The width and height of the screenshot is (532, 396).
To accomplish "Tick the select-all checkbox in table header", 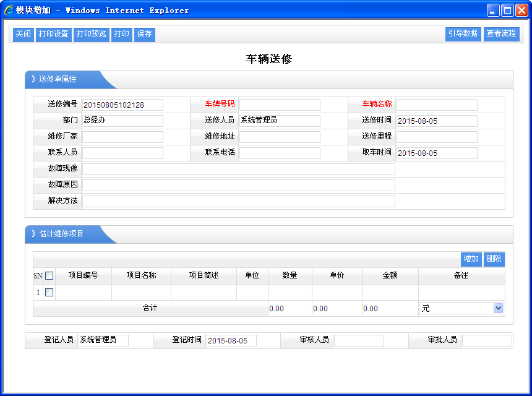I will 49,276.
